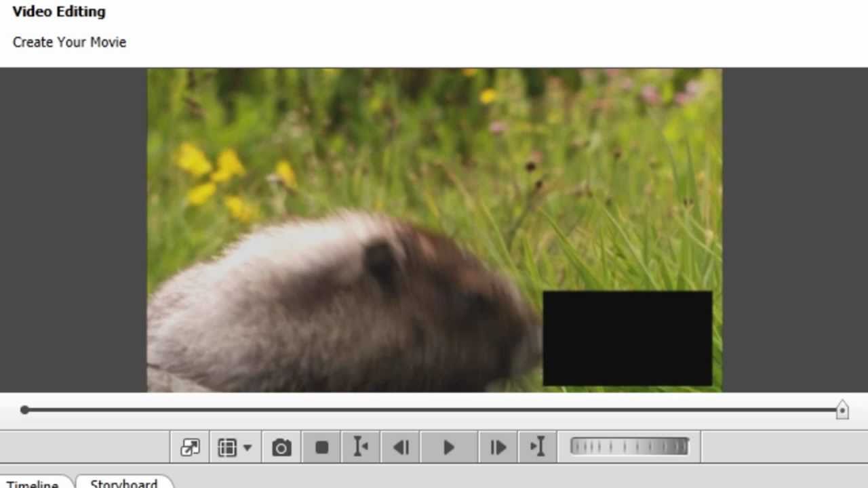This screenshot has width=868, height=488.
Task: Click the seek bar start handle
Action: tap(24, 409)
